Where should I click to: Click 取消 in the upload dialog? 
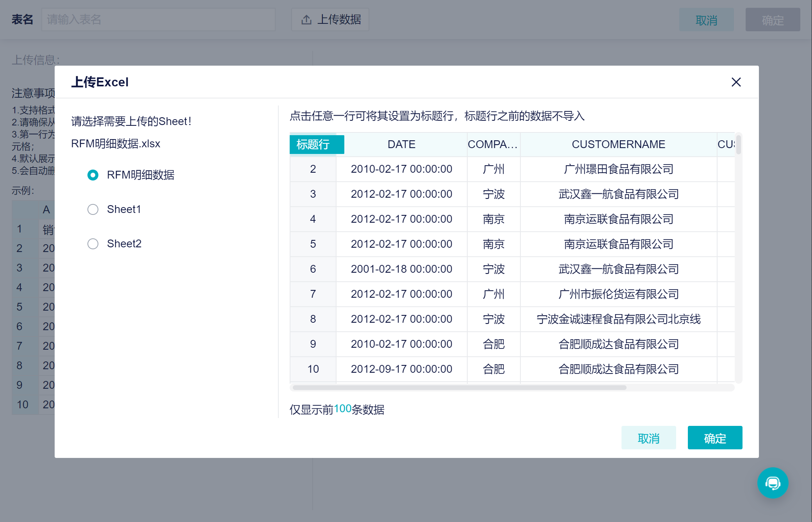[x=648, y=438]
